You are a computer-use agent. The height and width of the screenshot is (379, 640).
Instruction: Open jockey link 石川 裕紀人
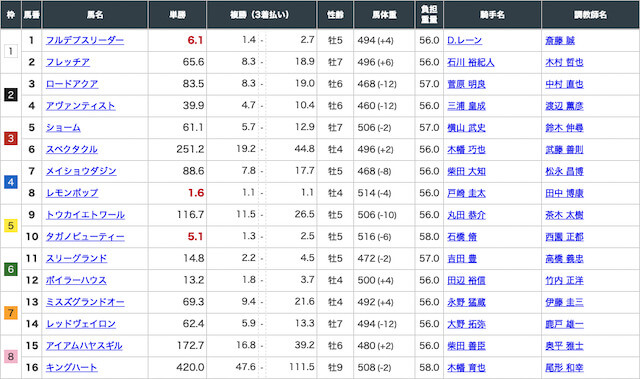point(471,62)
